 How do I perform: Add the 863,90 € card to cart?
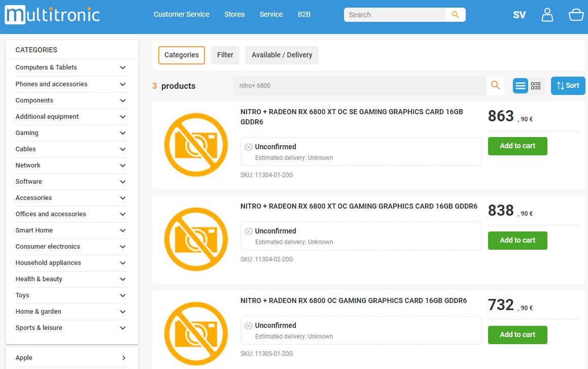click(x=517, y=146)
